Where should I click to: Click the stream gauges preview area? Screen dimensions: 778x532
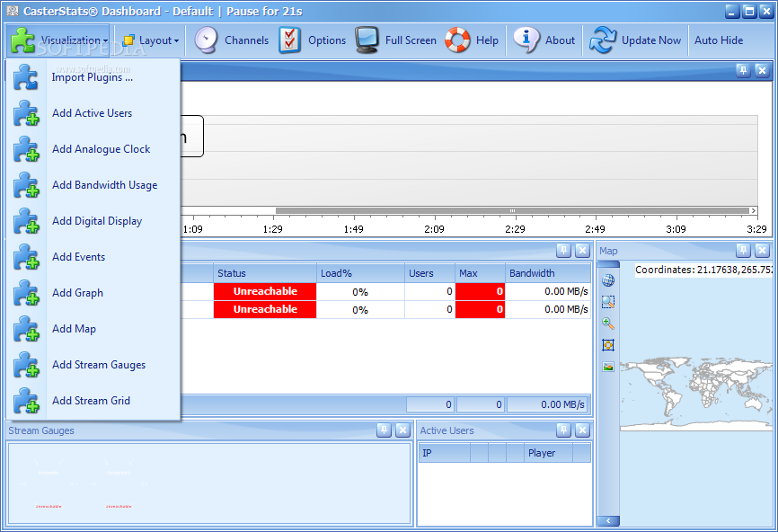pyautogui.click(x=210, y=483)
